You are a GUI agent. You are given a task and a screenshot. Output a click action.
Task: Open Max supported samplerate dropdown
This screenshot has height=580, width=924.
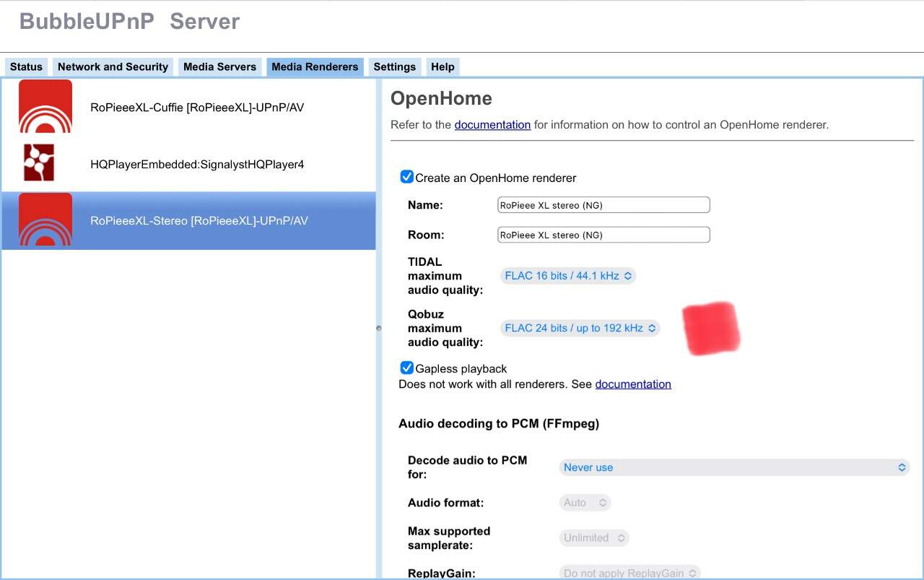coord(594,538)
